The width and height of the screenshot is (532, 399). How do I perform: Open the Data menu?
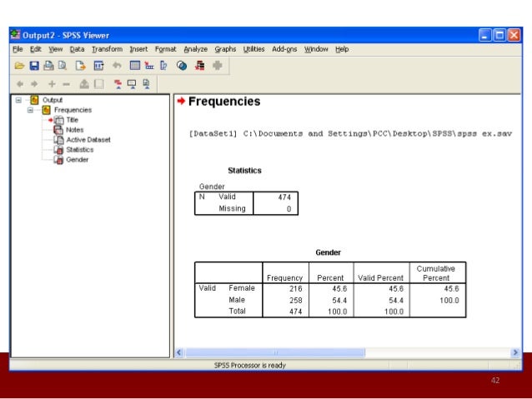pos(77,49)
